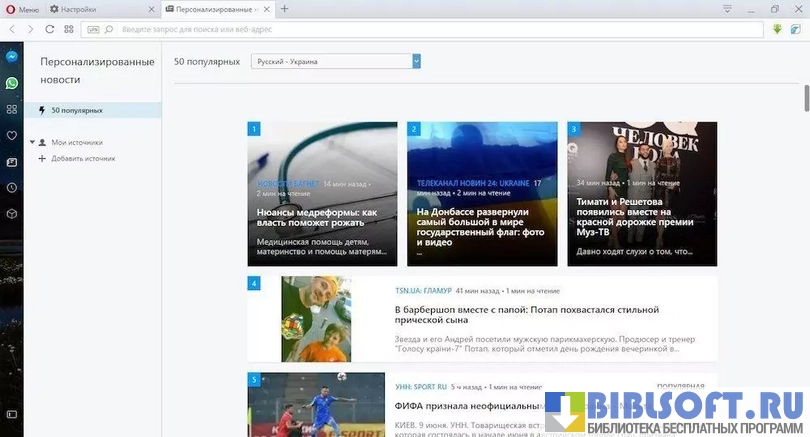Click the address and search input field
Viewport: 810px width, 437px height.
click(400, 29)
